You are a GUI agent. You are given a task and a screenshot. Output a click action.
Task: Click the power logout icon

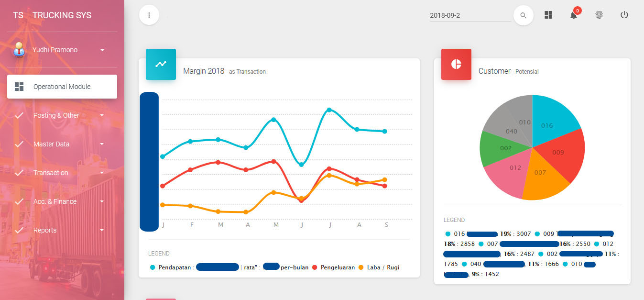[x=624, y=15]
